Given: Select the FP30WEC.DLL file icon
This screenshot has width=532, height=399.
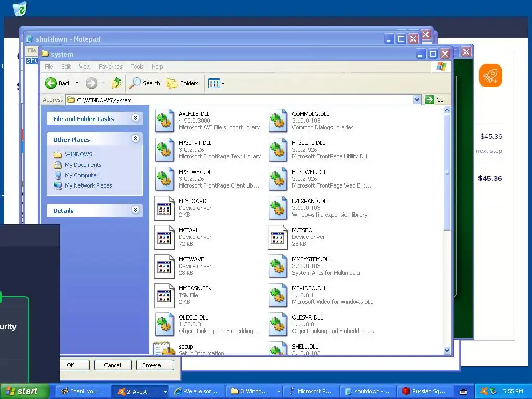Looking at the screenshot, I should tap(165, 179).
